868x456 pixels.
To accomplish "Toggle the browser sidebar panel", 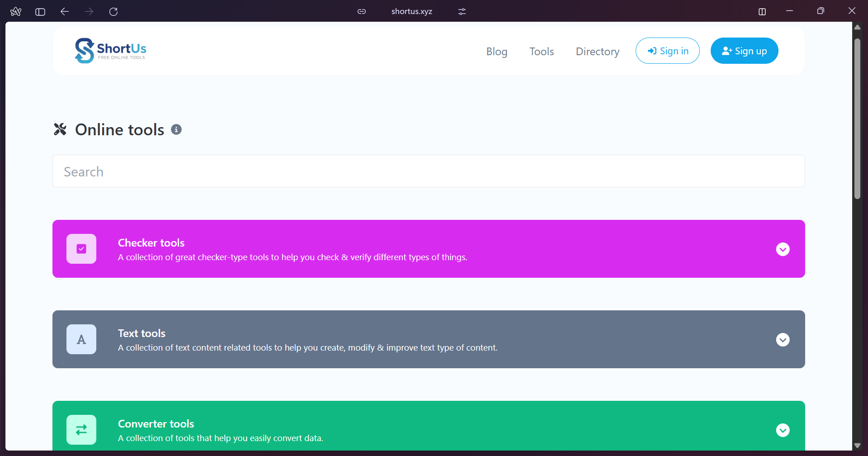I will click(40, 11).
